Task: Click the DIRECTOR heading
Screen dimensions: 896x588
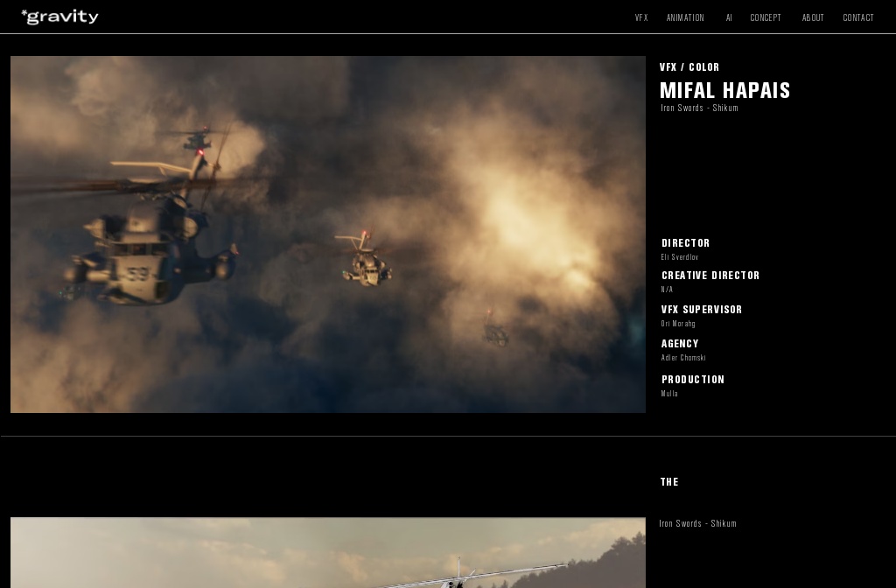Action: (686, 243)
